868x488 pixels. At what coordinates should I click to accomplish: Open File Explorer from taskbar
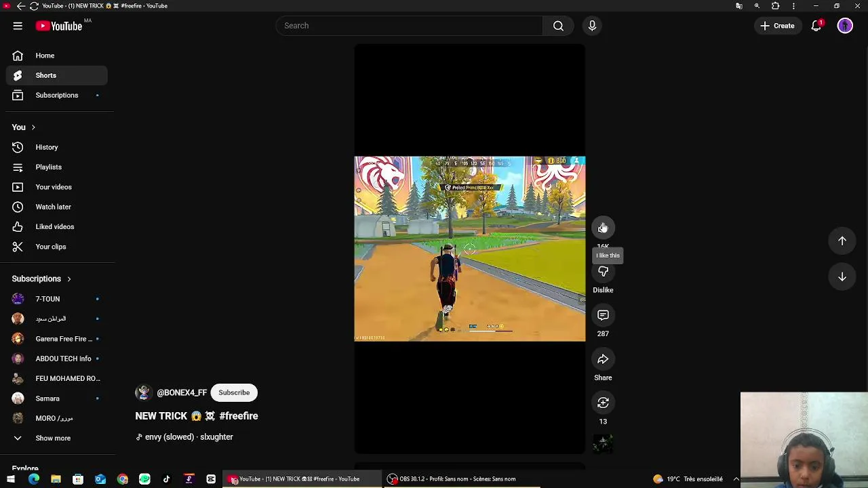point(56,479)
